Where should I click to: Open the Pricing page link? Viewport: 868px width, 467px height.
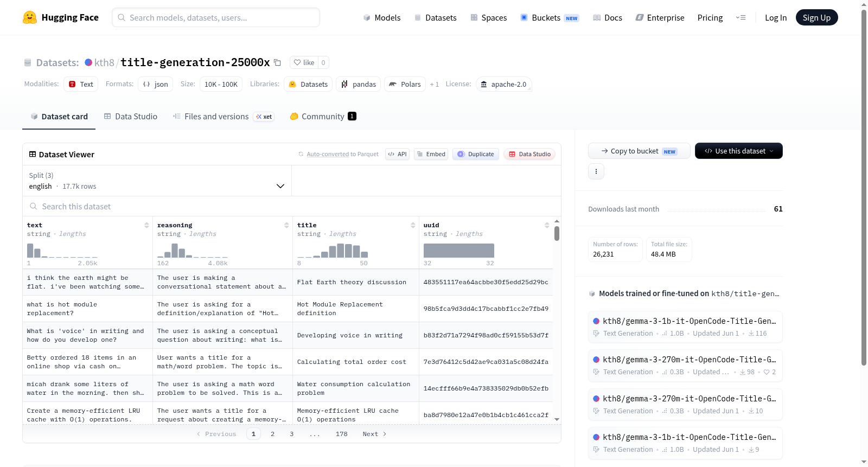710,18
